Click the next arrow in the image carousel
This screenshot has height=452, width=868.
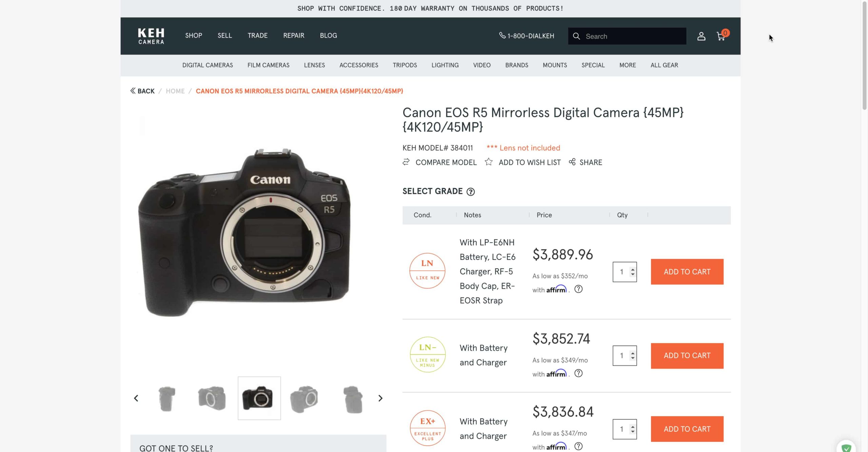[380, 398]
